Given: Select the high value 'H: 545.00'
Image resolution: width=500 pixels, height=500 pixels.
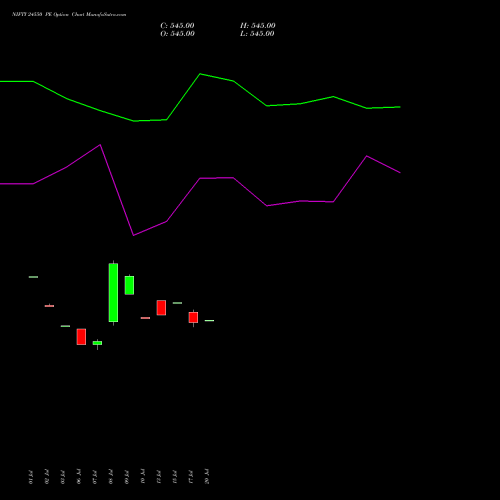Looking at the screenshot, I should pos(258,26).
